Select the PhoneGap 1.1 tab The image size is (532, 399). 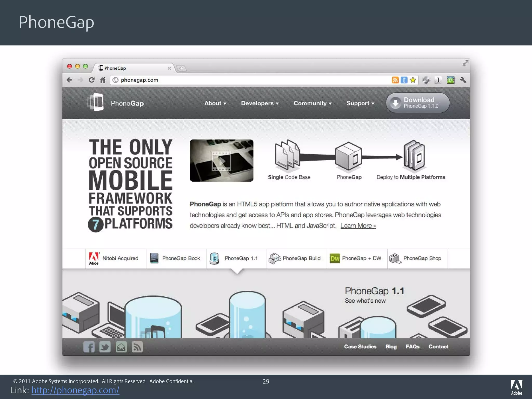(236, 258)
